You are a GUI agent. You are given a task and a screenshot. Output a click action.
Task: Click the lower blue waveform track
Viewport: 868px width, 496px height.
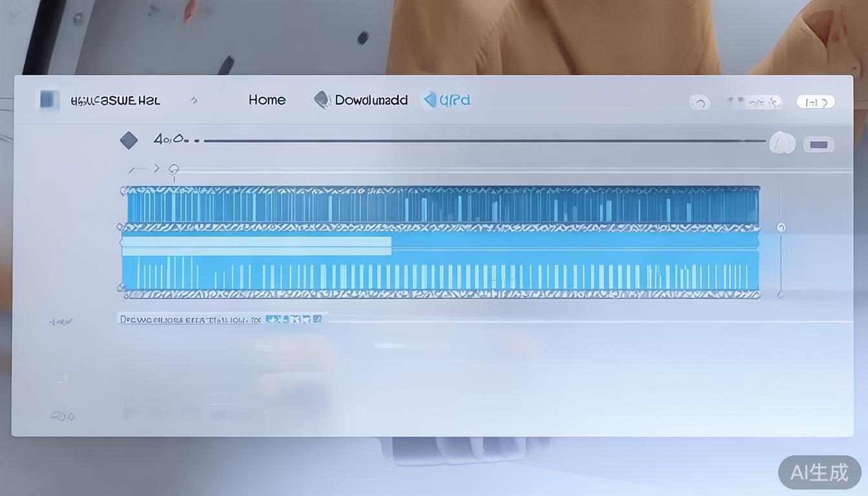(441, 274)
